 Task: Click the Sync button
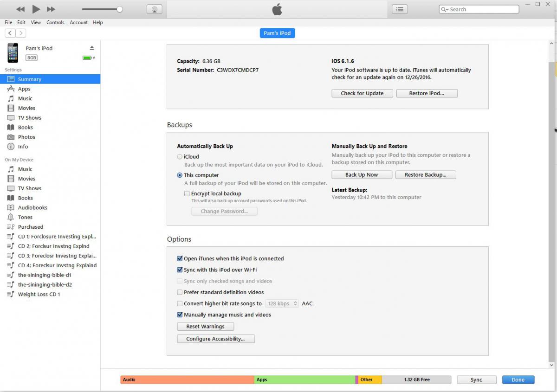[476, 379]
